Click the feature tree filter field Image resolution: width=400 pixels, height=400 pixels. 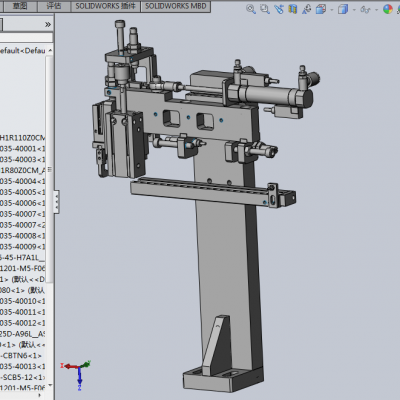point(26,37)
